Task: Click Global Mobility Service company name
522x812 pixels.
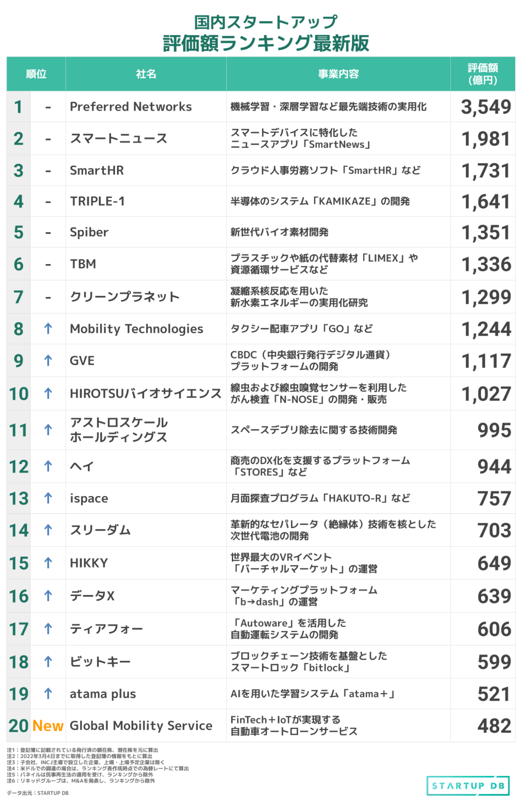Action: point(141,725)
